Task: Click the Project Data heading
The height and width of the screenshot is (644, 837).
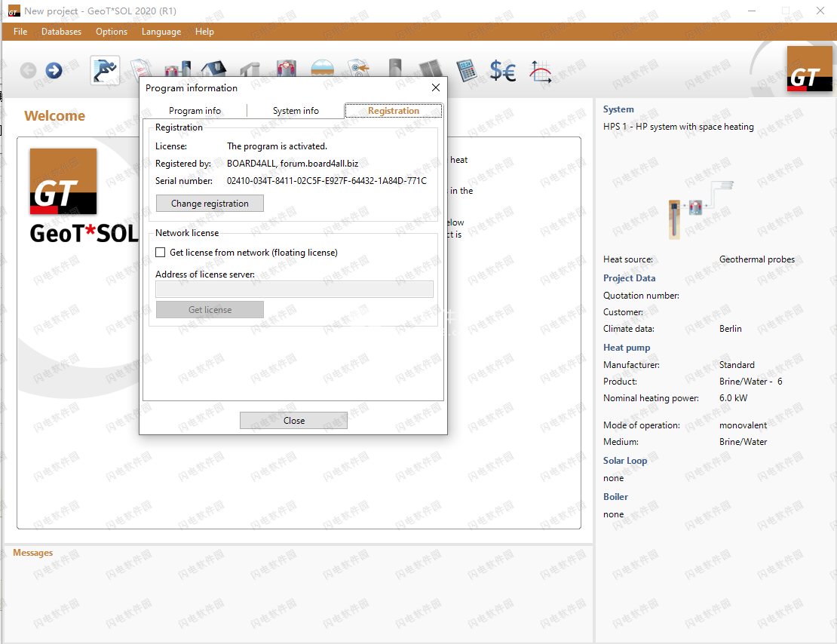Action: tap(629, 278)
